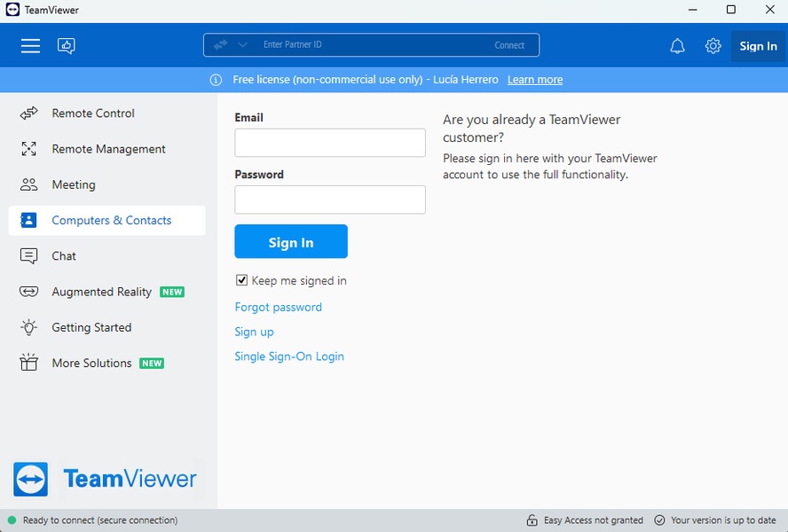
Task: Open the settings gear icon
Action: (713, 46)
